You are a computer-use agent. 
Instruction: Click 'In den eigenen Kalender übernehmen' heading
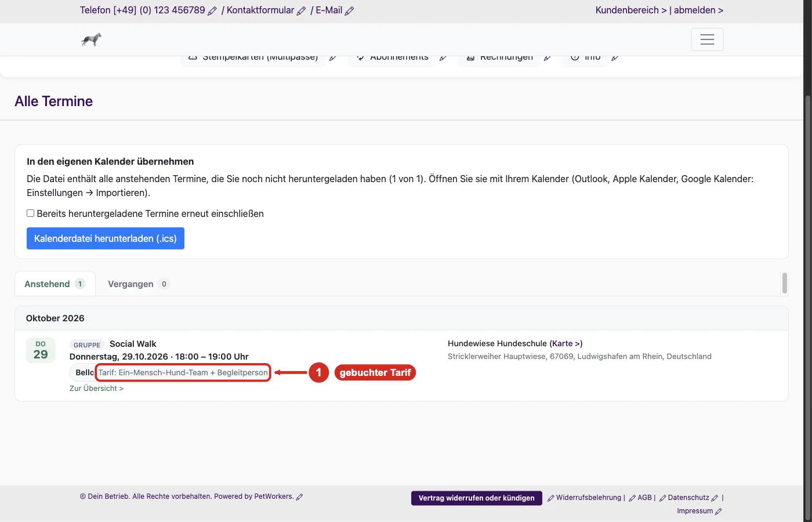pyautogui.click(x=110, y=161)
